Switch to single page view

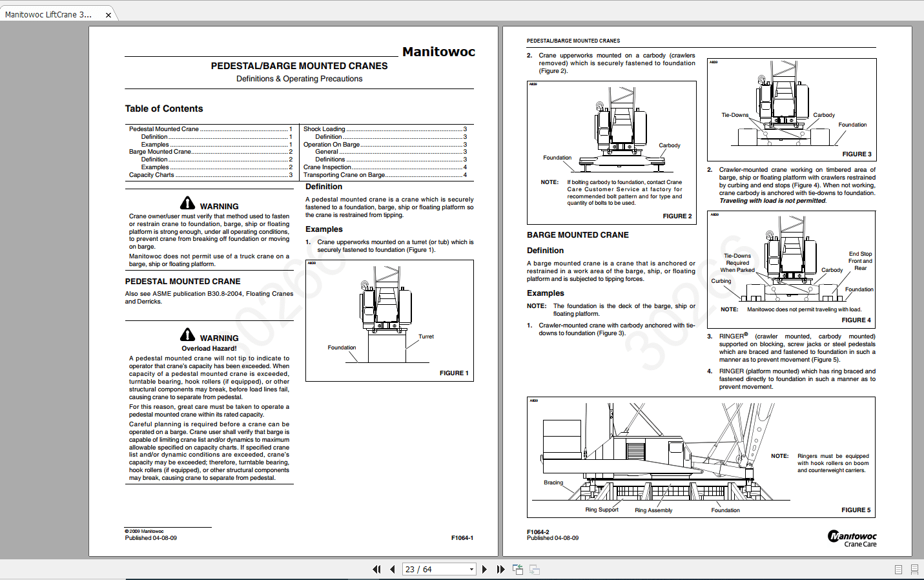tap(898, 569)
